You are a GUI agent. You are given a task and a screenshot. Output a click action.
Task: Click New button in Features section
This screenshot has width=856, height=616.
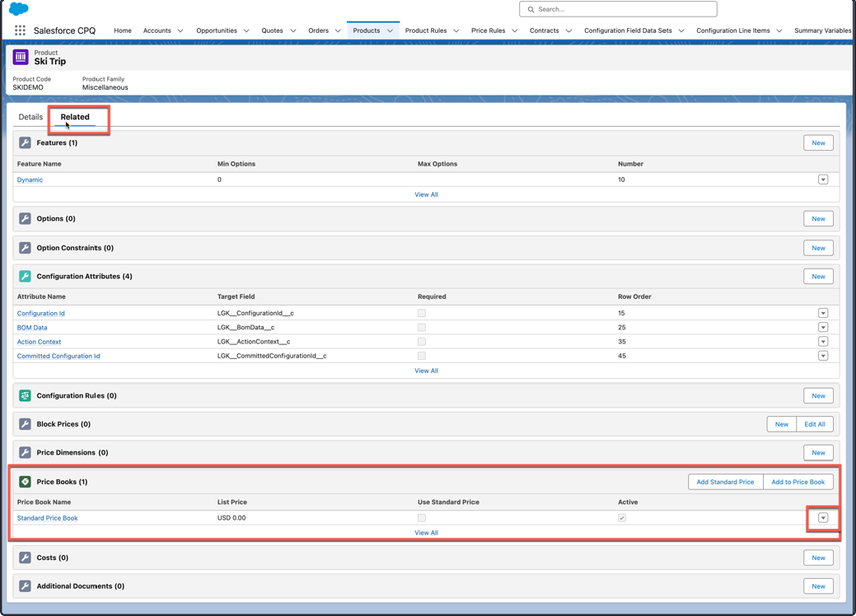818,143
